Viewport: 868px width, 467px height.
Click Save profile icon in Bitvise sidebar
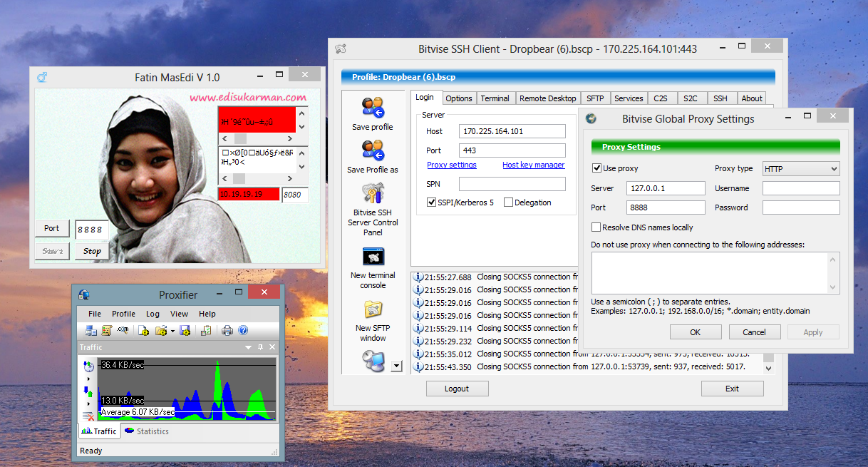coord(372,108)
